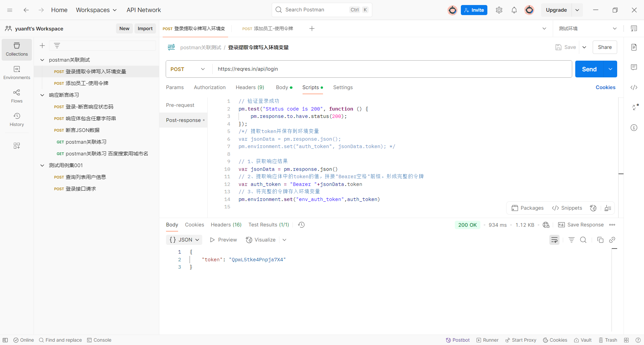This screenshot has width=644, height=345.
Task: Switch to the Settings tab
Action: 343,87
